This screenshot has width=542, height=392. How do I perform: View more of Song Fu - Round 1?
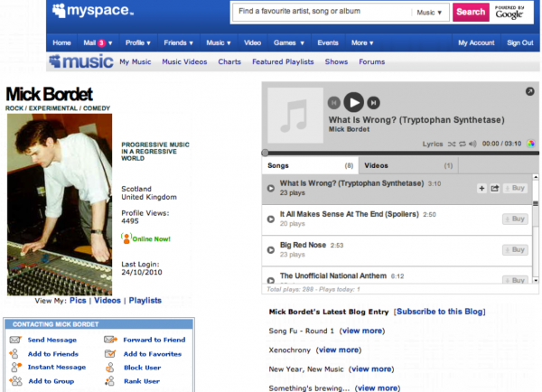coord(362,331)
